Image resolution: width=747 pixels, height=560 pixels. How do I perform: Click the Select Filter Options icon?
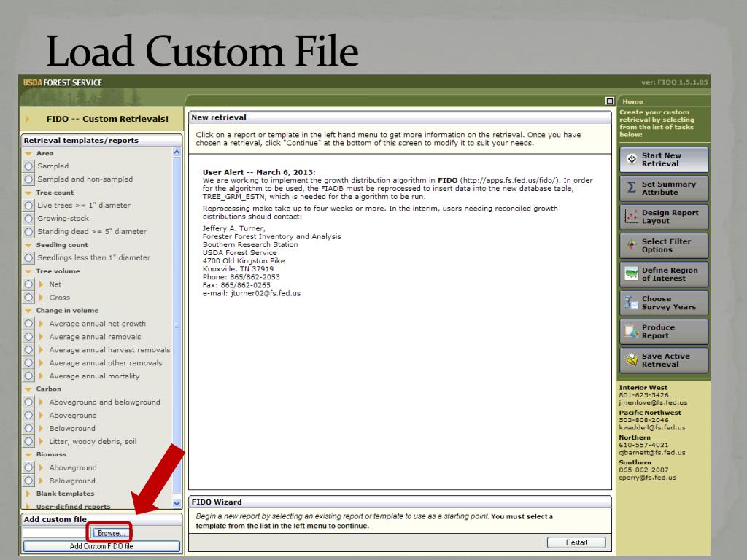pos(631,245)
